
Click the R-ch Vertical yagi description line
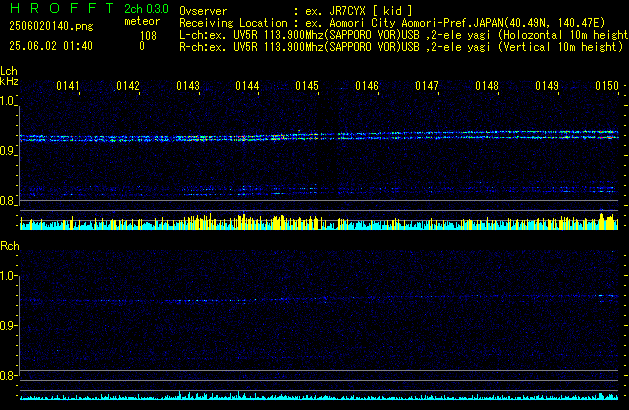coord(401,47)
